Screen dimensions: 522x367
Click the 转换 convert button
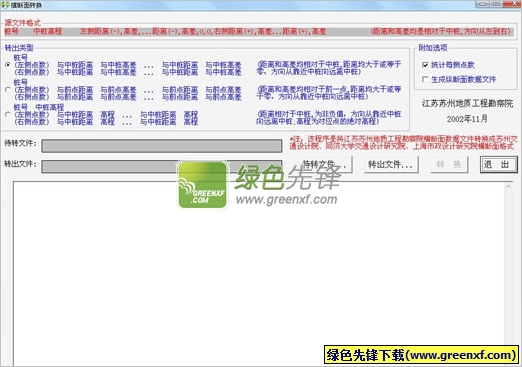tap(449, 164)
